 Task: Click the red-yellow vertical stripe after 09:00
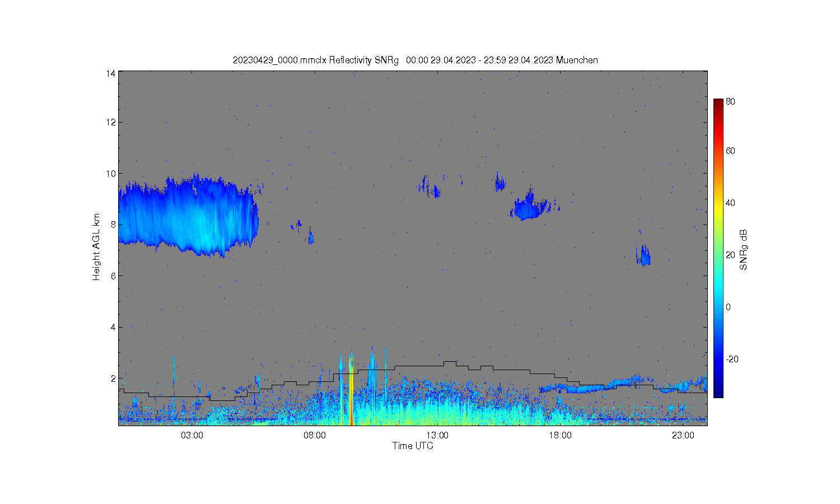(x=351, y=389)
